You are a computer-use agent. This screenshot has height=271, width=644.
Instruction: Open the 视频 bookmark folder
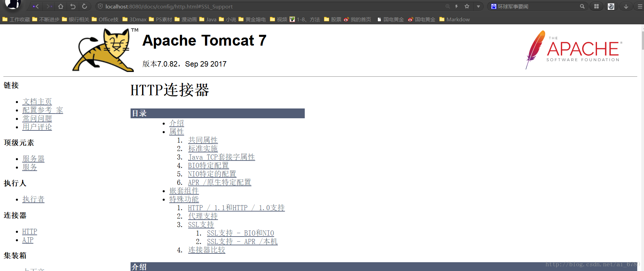278,20
